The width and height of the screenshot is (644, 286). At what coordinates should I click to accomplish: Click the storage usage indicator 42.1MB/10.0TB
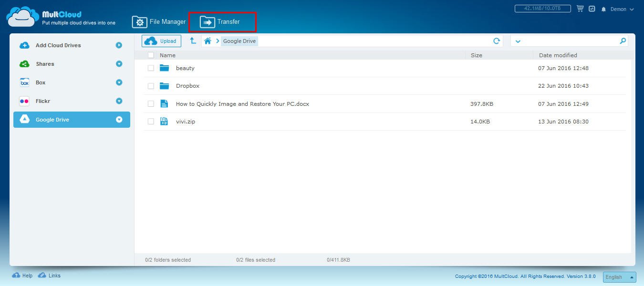tap(543, 9)
